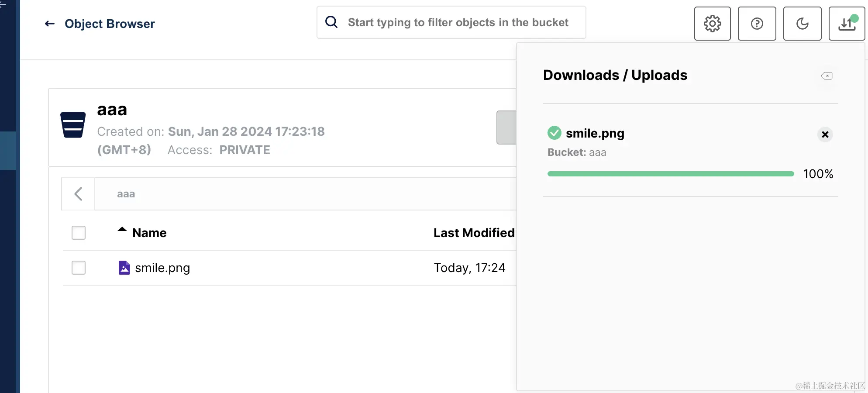Image resolution: width=868 pixels, height=393 pixels.
Task: Toggle dark mode with the moon icon
Action: (x=803, y=24)
